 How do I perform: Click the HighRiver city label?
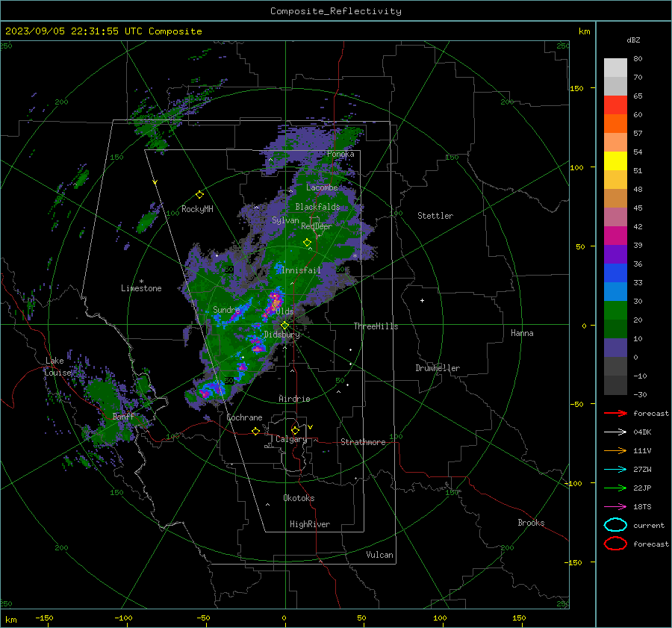click(310, 524)
